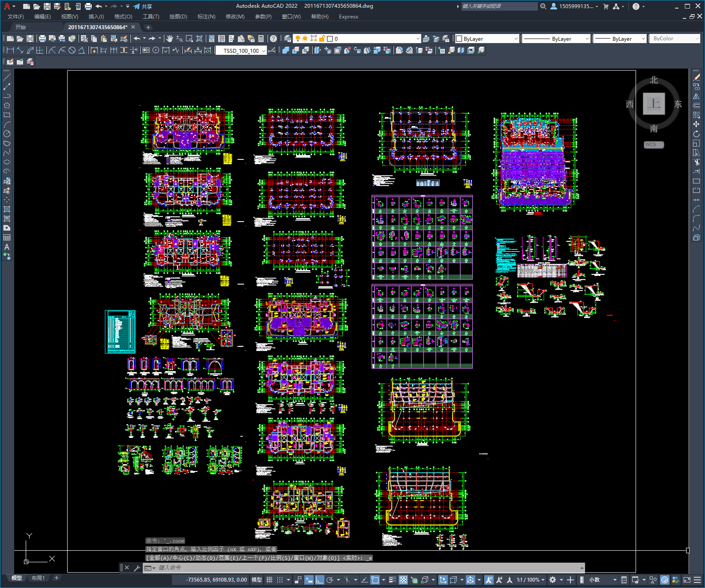Click the keyword search input in title bar

point(499,6)
